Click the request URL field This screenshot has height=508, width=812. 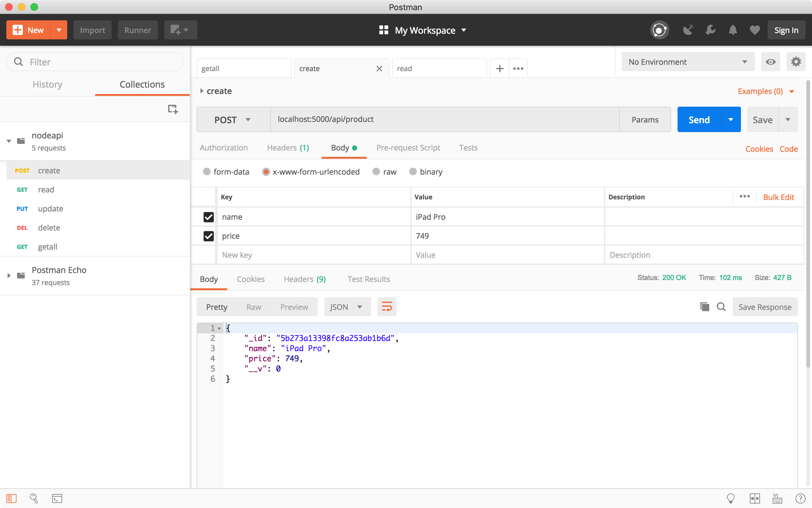[445, 120]
